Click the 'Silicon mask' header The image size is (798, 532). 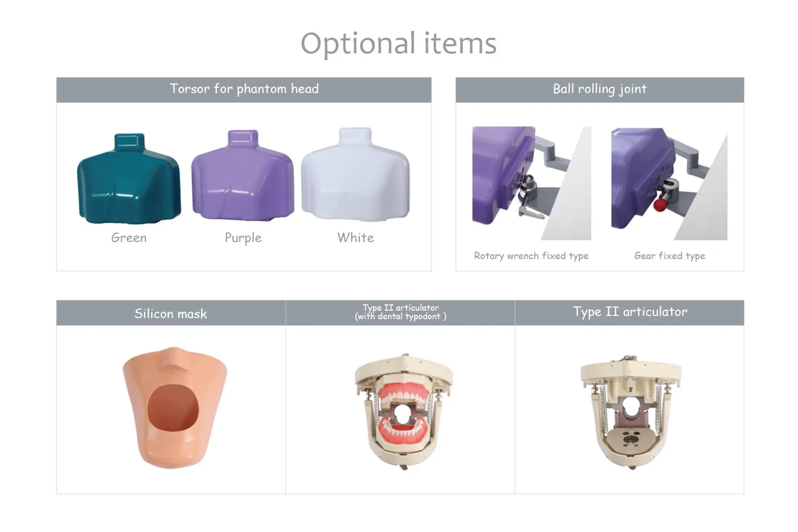(x=171, y=313)
